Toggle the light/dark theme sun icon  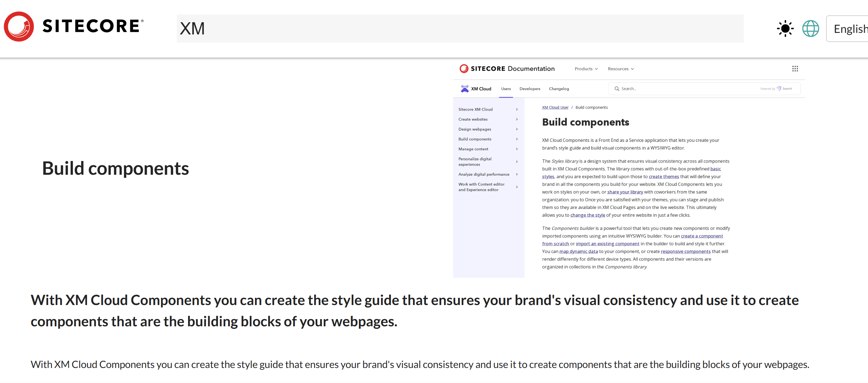(x=785, y=29)
